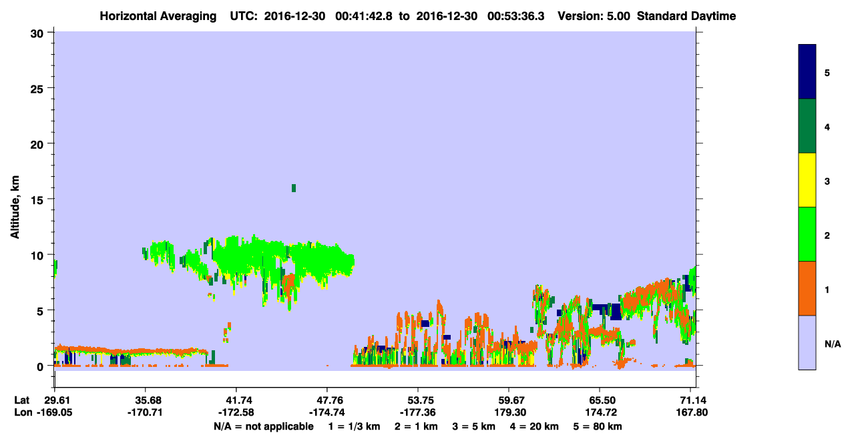Click longitude value -170.71
868x445 pixels.
pyautogui.click(x=145, y=412)
